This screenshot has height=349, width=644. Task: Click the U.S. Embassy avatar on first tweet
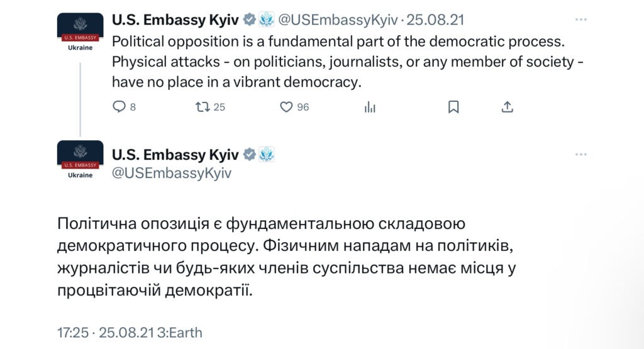[x=80, y=32]
